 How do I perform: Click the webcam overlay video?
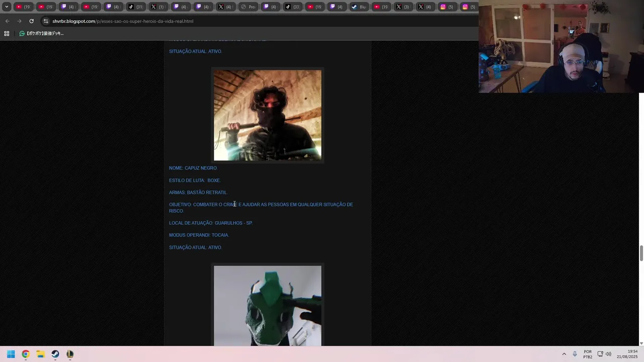click(x=561, y=47)
